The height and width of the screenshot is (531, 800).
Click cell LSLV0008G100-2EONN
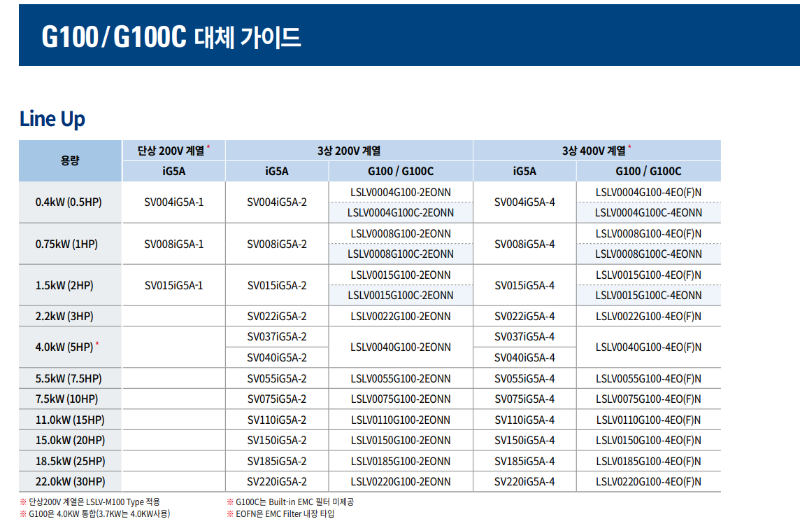[x=401, y=234]
